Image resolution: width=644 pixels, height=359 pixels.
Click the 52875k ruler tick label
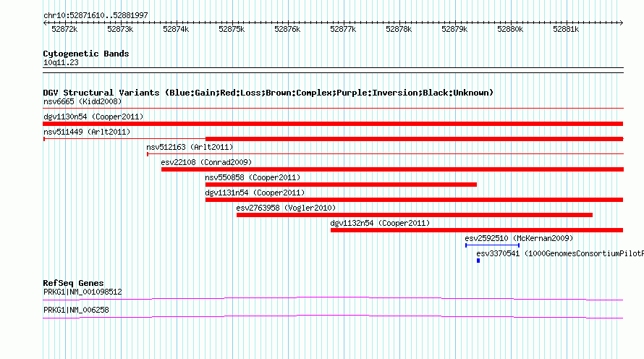(x=232, y=29)
